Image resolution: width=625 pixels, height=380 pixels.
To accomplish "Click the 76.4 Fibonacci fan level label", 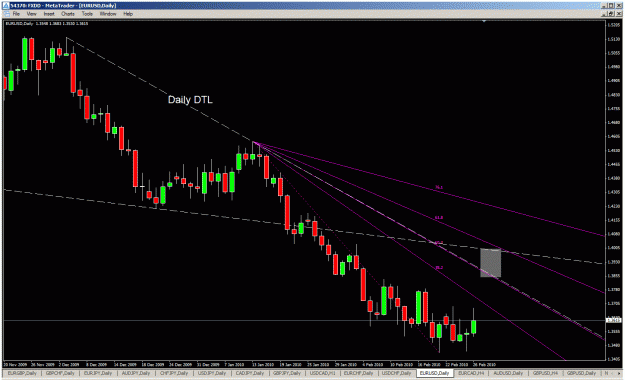I will point(439,187).
